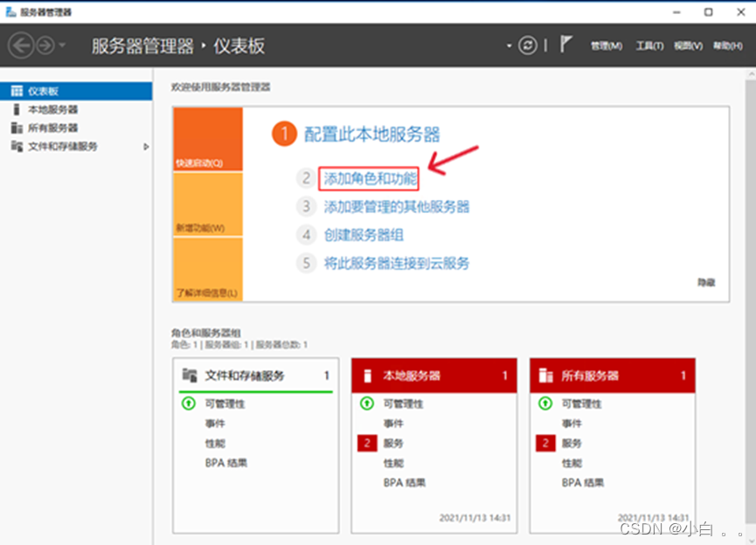Click the 本地服务器 server icon in sidebar
The width and height of the screenshot is (756, 545).
coord(17,109)
